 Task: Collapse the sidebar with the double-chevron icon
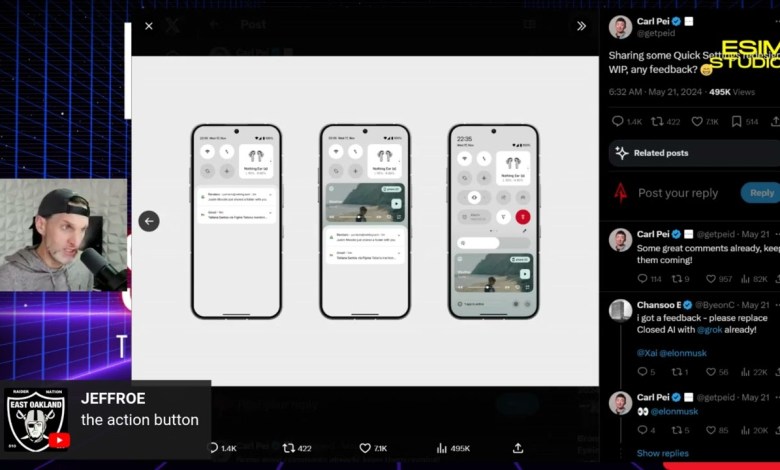(x=581, y=26)
